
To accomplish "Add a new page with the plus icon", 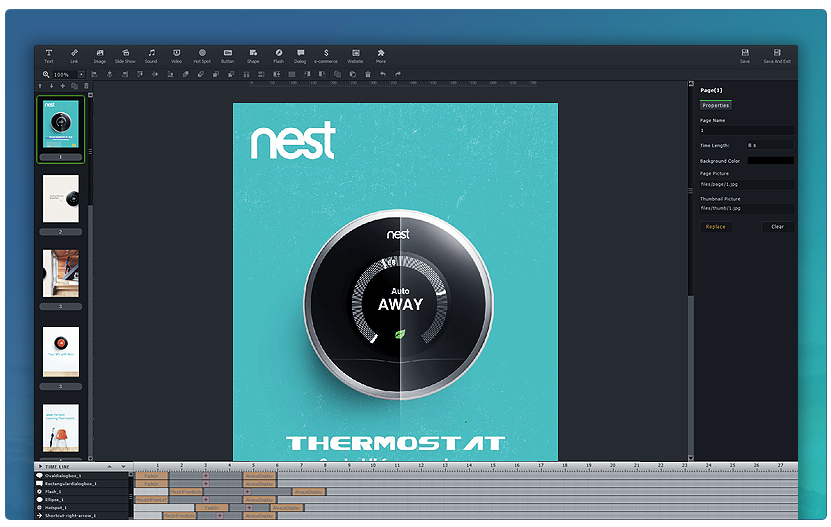I will click(x=63, y=86).
